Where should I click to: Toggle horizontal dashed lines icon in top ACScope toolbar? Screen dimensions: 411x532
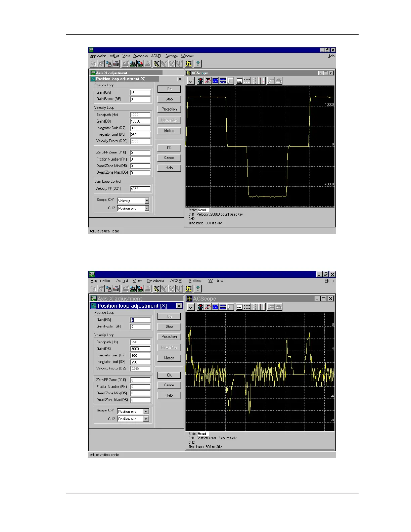[x=247, y=81]
